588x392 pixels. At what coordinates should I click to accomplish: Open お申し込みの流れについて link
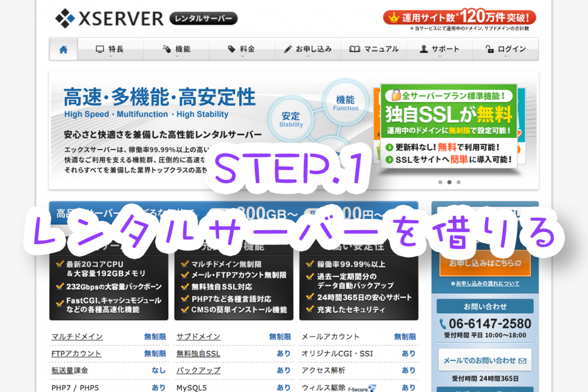(x=487, y=284)
